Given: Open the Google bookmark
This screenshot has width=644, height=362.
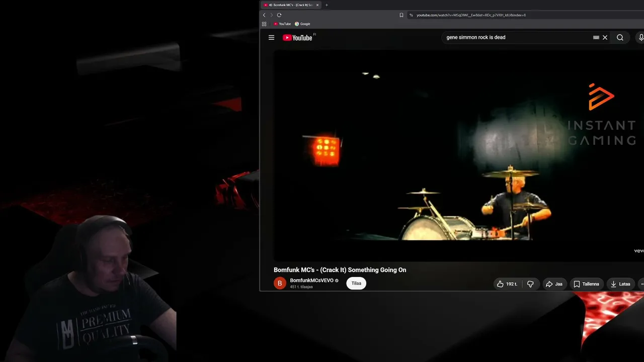Looking at the screenshot, I should coord(302,24).
